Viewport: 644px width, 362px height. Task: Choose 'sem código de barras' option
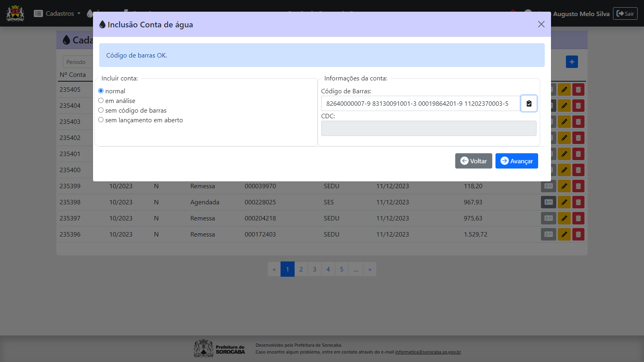(x=101, y=110)
